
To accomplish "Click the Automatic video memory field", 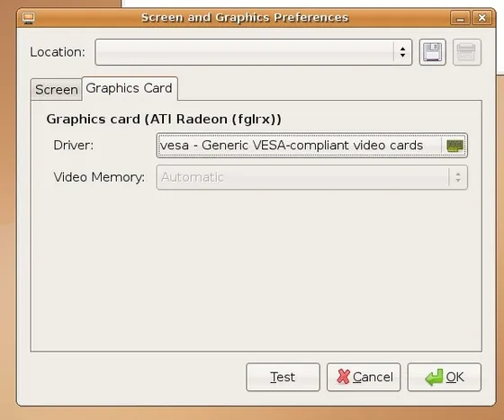I will point(302,177).
